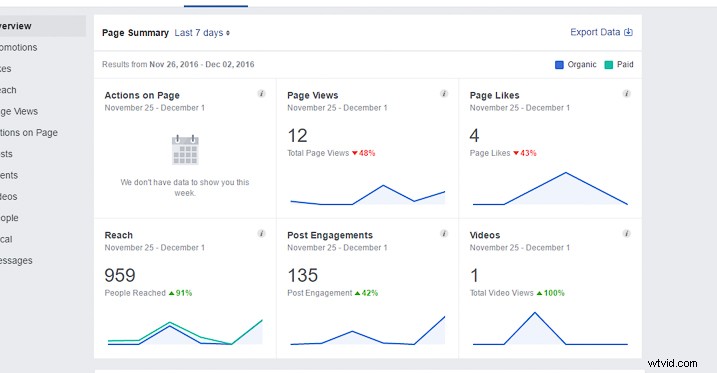Open Local in the sidebar
This screenshot has height=373, width=717.
[6, 239]
